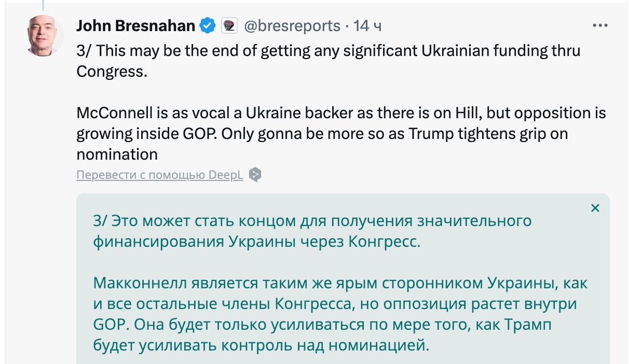Click the word "Congress." in the tweet

point(112,71)
